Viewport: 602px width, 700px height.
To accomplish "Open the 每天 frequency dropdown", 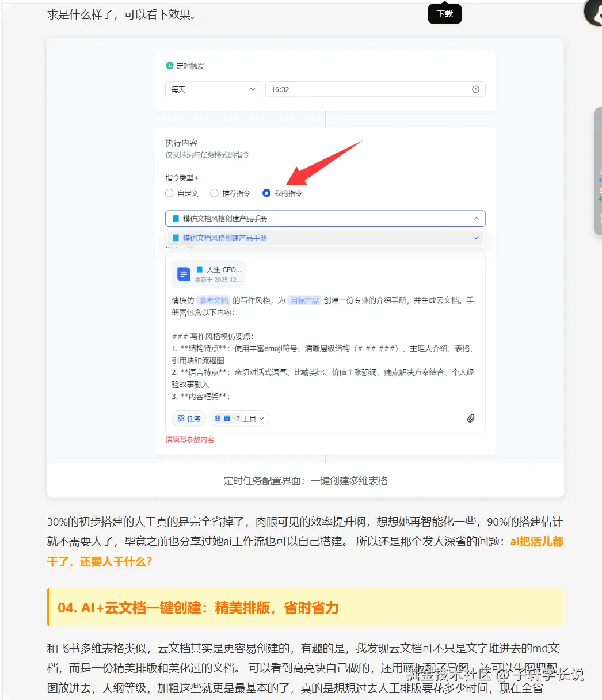I will 213,89.
